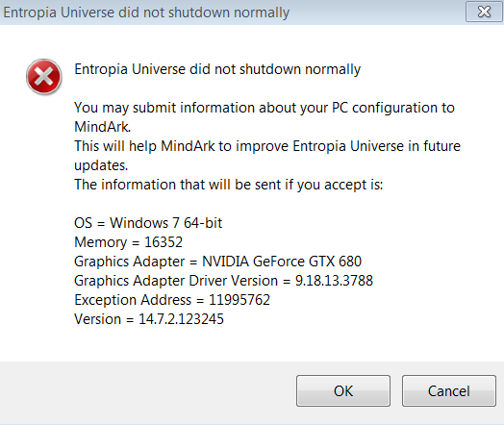Click the Exception Address 11995762 line
This screenshot has width=504, height=425.
(172, 300)
